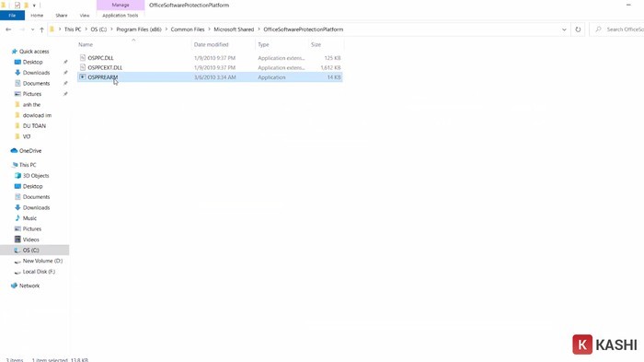
Task: Click the OSPPREARM application icon
Action: (x=83, y=77)
